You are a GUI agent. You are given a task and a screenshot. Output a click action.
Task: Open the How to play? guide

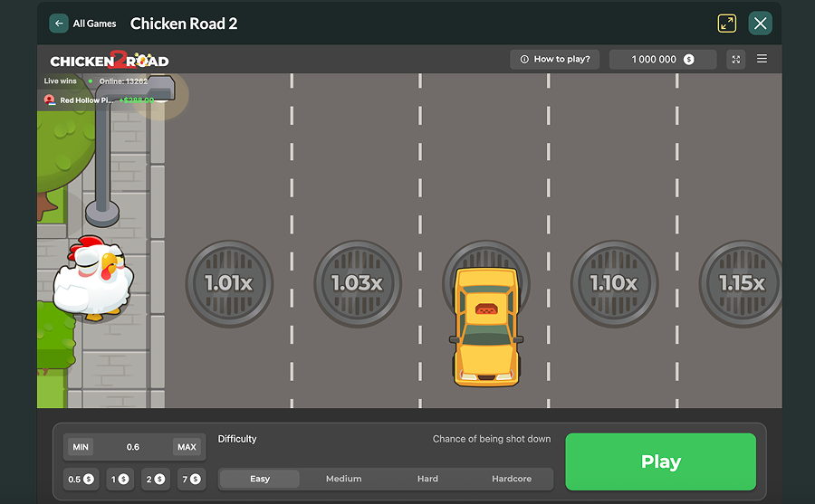coord(554,59)
